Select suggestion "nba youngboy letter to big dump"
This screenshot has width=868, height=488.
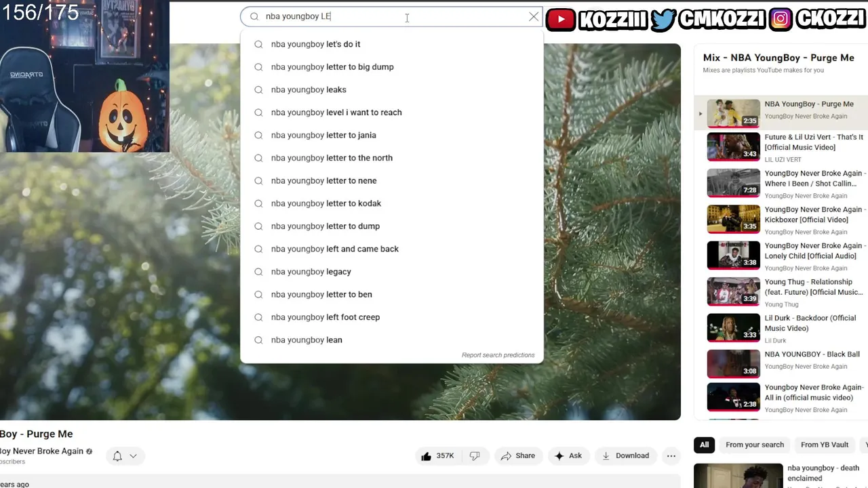tap(392, 67)
